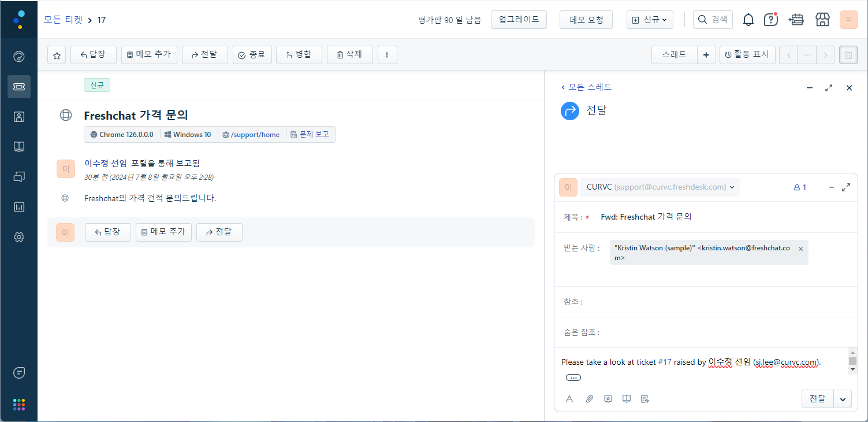Click 답장 in the top ticket toolbar
The image size is (868, 422).
(x=93, y=55)
